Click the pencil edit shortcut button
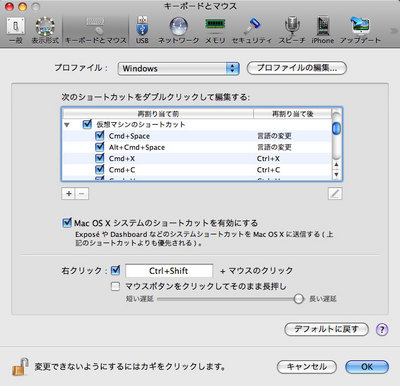This screenshot has height=386, width=400. tap(335, 193)
